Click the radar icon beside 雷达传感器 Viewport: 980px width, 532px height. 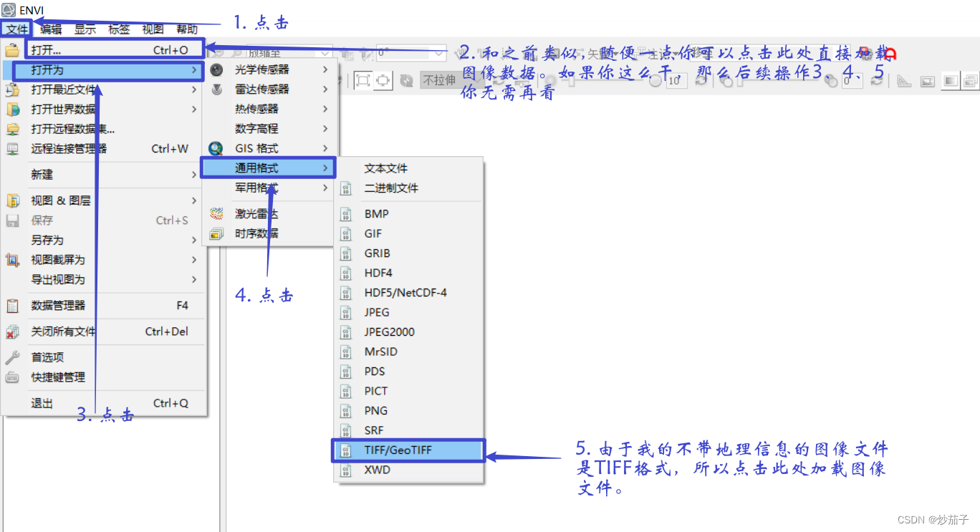216,90
